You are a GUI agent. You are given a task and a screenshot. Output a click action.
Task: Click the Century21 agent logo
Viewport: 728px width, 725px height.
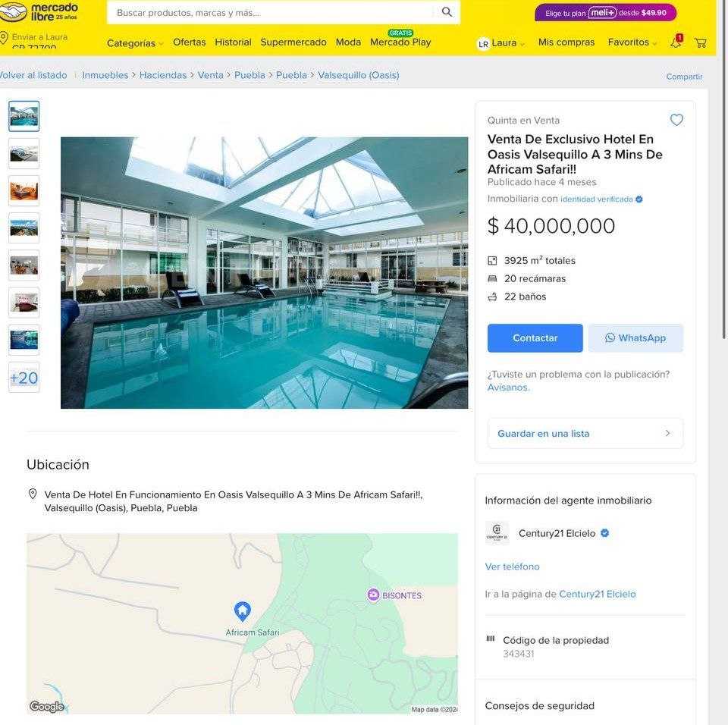coord(497,532)
